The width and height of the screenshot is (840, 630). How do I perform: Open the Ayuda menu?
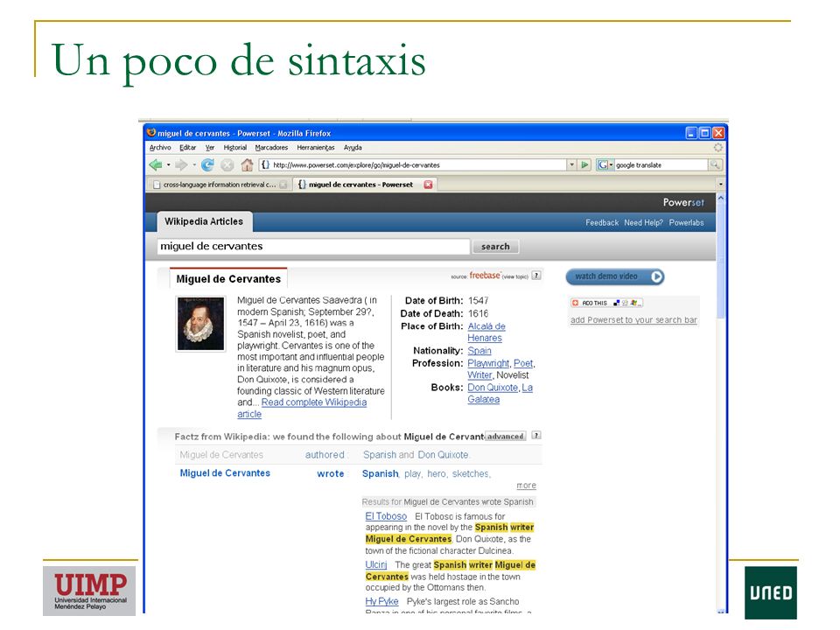pyautogui.click(x=353, y=147)
